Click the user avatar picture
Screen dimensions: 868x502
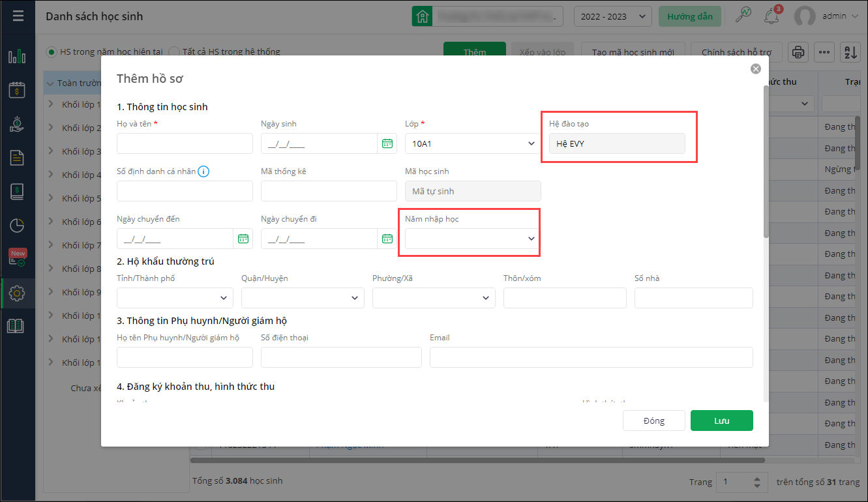[x=805, y=16]
